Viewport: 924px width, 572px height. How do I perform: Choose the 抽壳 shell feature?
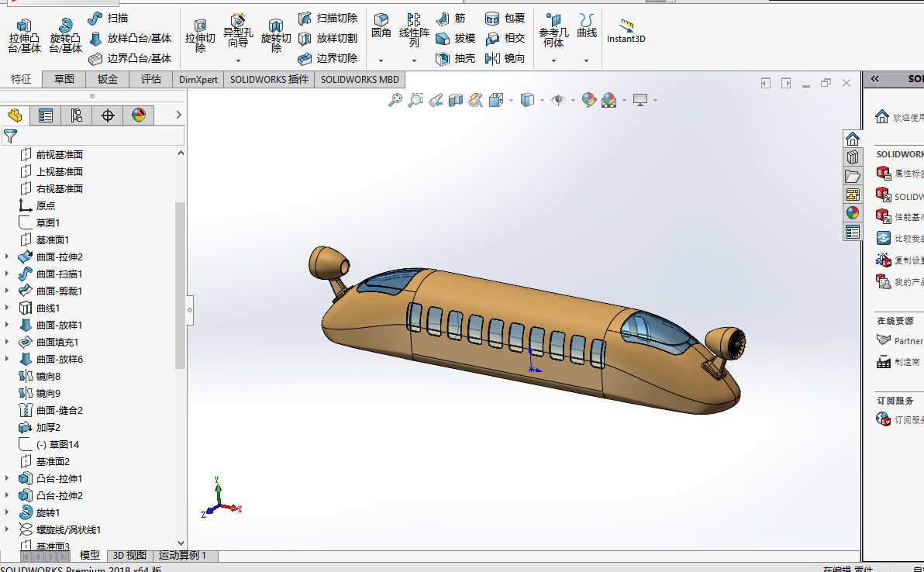point(455,58)
